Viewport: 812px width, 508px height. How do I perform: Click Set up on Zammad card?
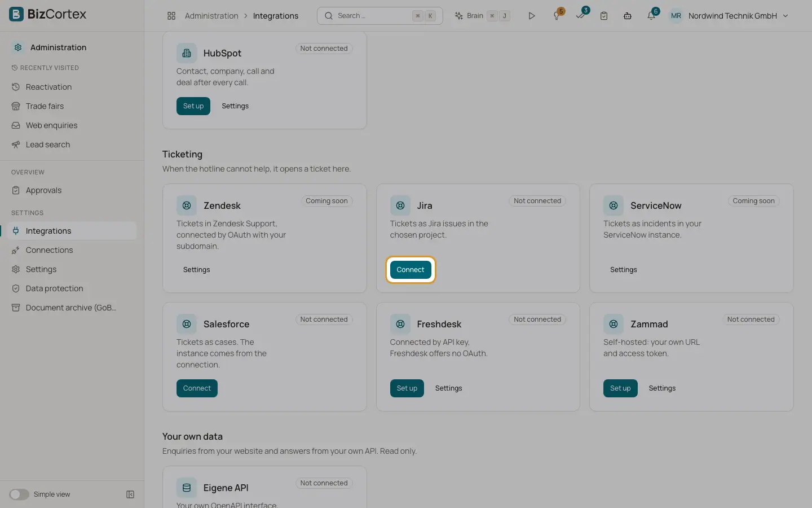tap(620, 388)
